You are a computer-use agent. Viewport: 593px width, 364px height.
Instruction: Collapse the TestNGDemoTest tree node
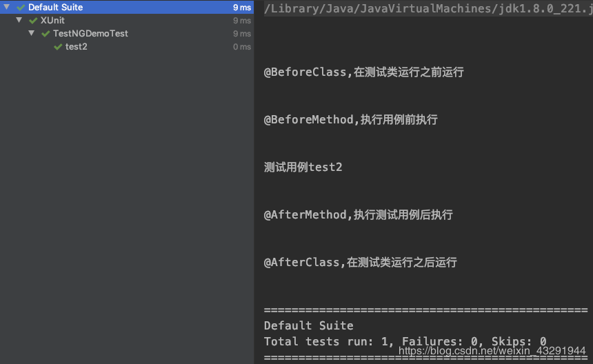coord(32,33)
